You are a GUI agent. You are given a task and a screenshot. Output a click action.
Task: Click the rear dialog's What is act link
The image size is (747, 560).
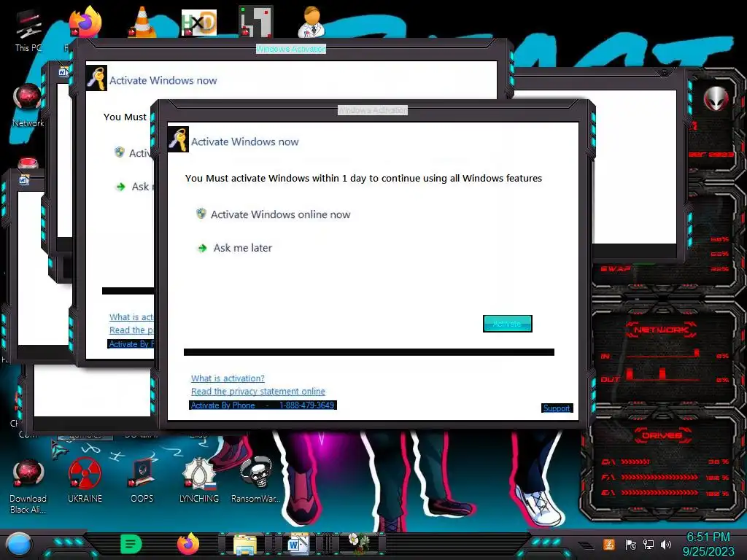pos(131,317)
